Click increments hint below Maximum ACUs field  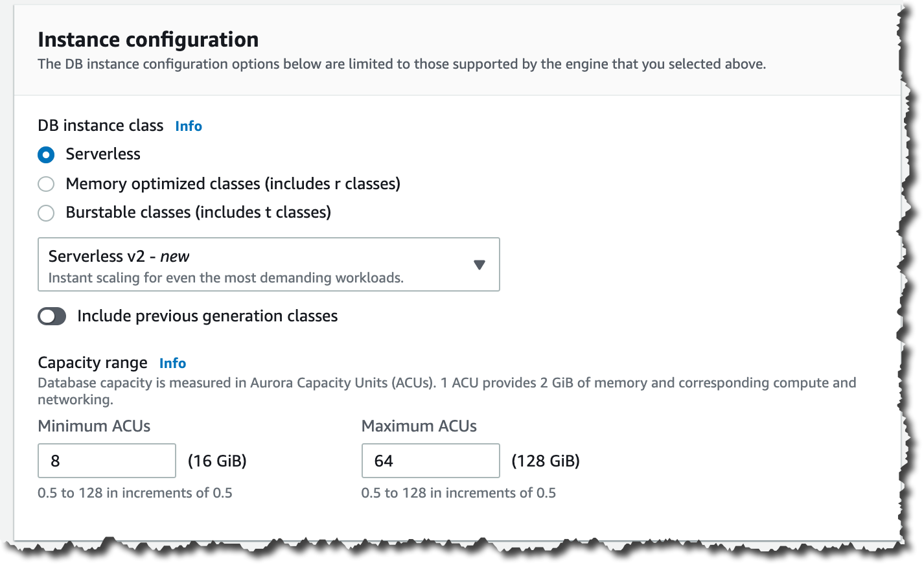click(x=458, y=493)
